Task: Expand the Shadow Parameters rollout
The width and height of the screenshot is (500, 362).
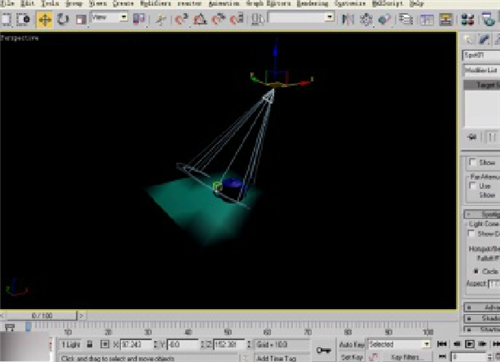Action: click(482, 318)
